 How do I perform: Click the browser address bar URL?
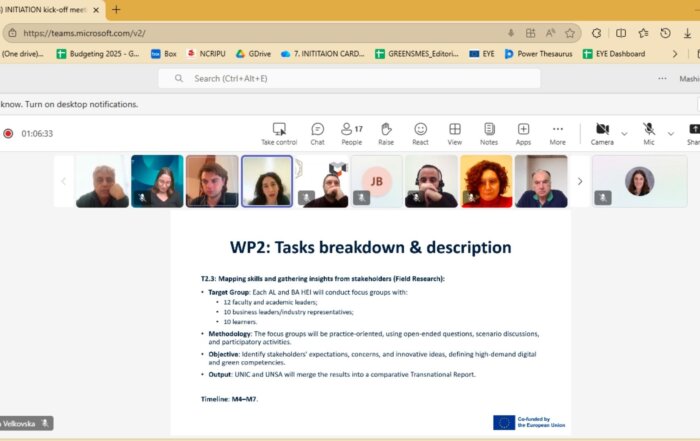pyautogui.click(x=250, y=32)
